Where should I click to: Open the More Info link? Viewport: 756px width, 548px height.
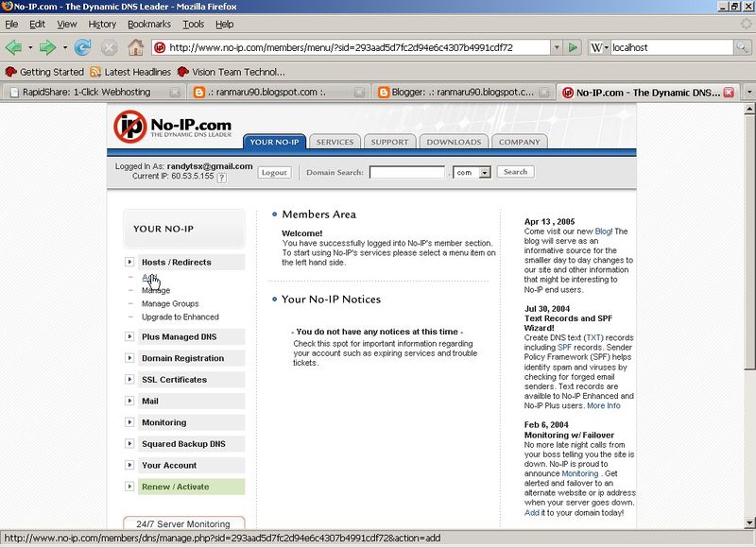pos(604,406)
